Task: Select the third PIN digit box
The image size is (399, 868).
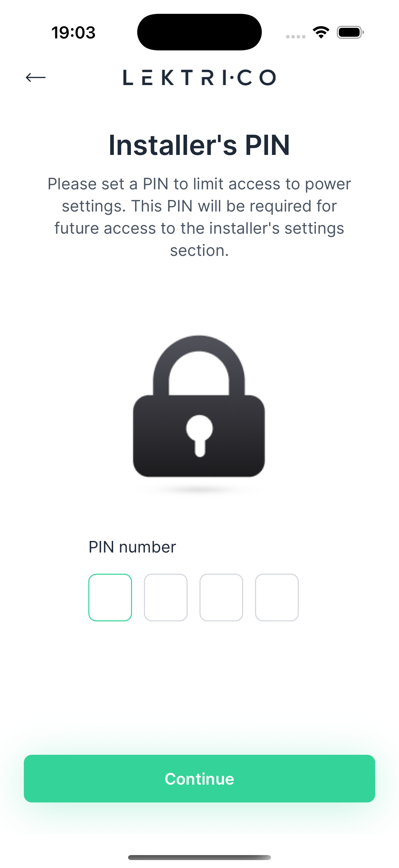Action: click(221, 597)
